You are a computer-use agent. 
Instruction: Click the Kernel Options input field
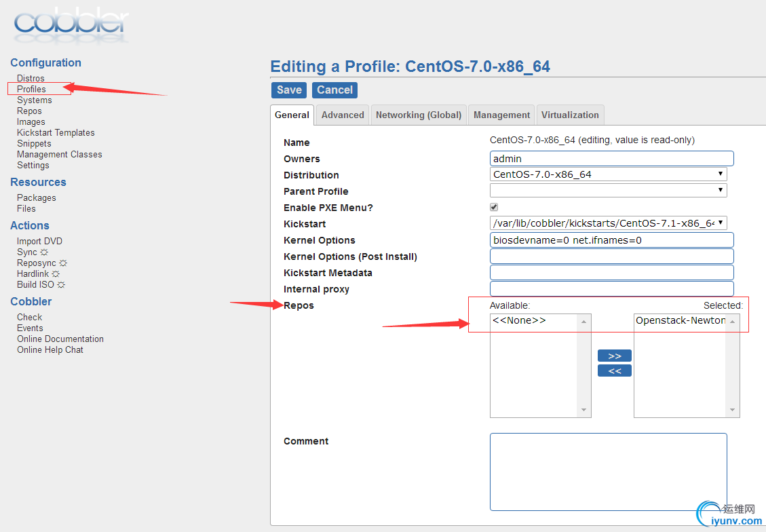tap(611, 240)
